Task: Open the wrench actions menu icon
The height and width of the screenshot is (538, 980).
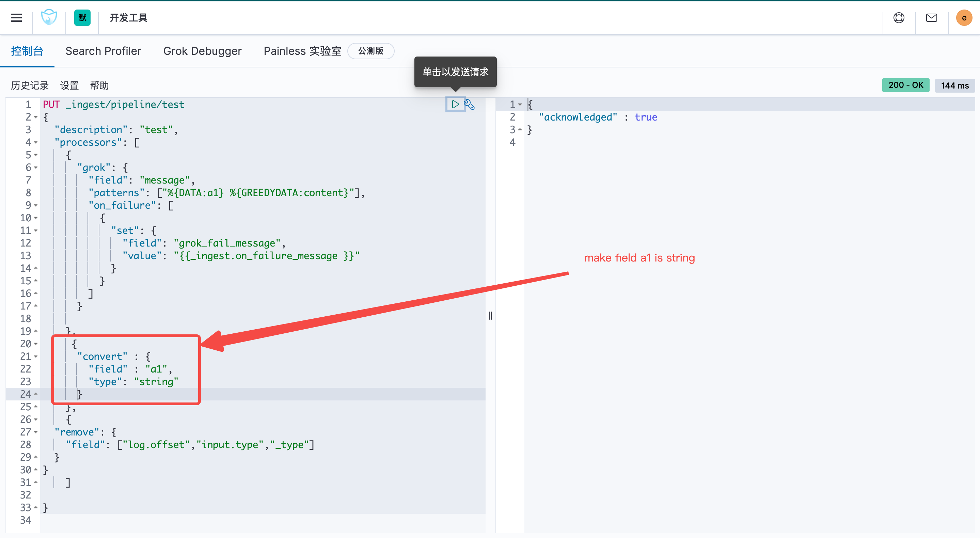Action: [x=470, y=104]
